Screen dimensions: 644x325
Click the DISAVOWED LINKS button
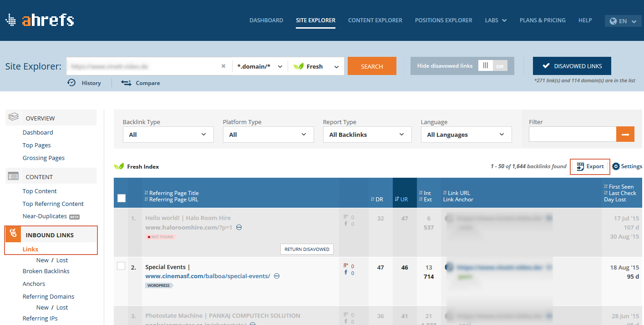572,66
